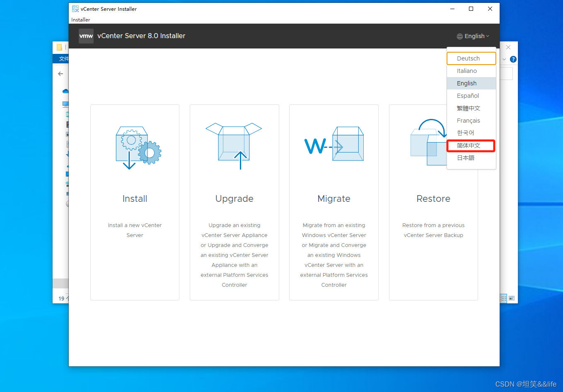563x392 pixels.
Task: Close the File Explorer window
Action: (x=508, y=47)
